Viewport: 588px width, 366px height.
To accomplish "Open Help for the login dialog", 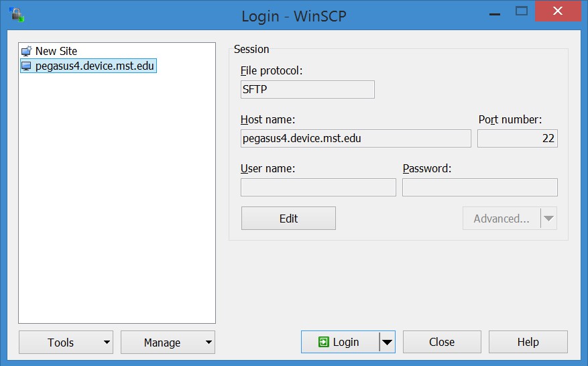I will [528, 342].
